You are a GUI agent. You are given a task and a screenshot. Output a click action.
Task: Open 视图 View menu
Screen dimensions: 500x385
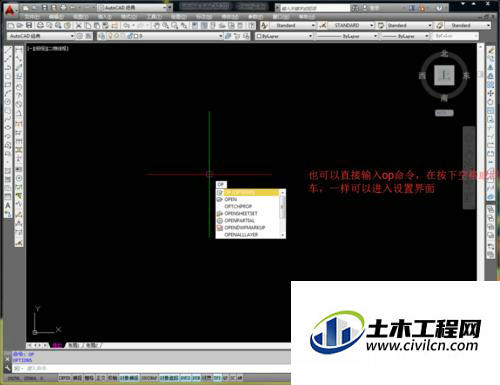(80, 16)
